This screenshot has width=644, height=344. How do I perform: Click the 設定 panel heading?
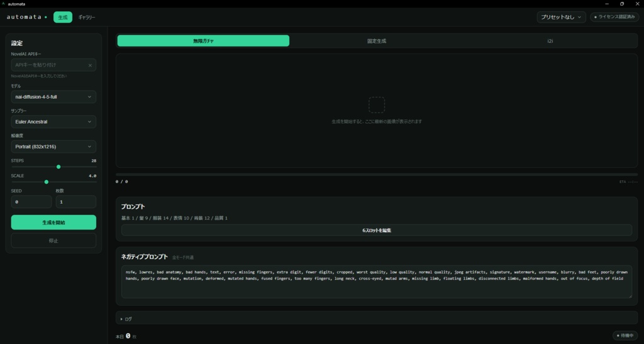coord(17,43)
